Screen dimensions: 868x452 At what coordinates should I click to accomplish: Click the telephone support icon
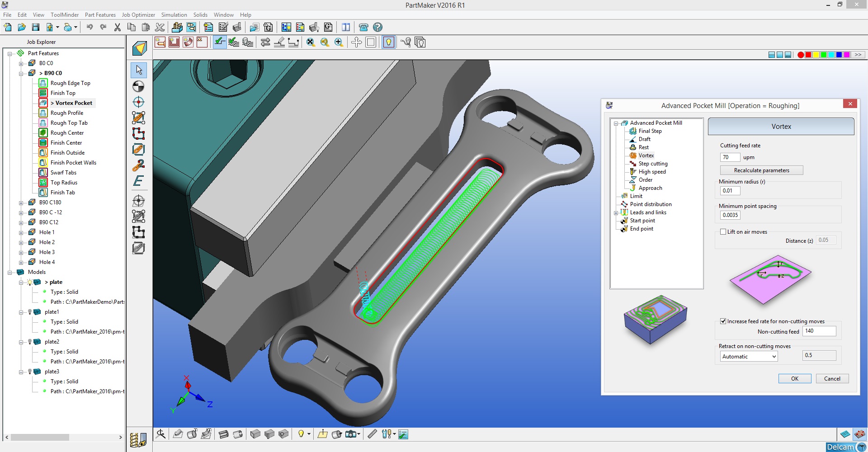(x=363, y=28)
